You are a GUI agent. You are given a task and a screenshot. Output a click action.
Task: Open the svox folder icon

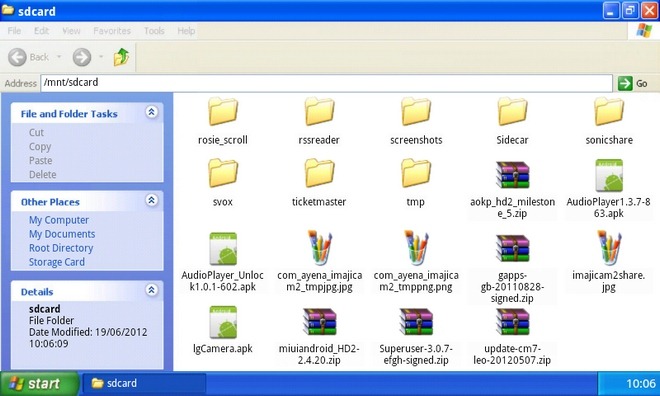223,173
